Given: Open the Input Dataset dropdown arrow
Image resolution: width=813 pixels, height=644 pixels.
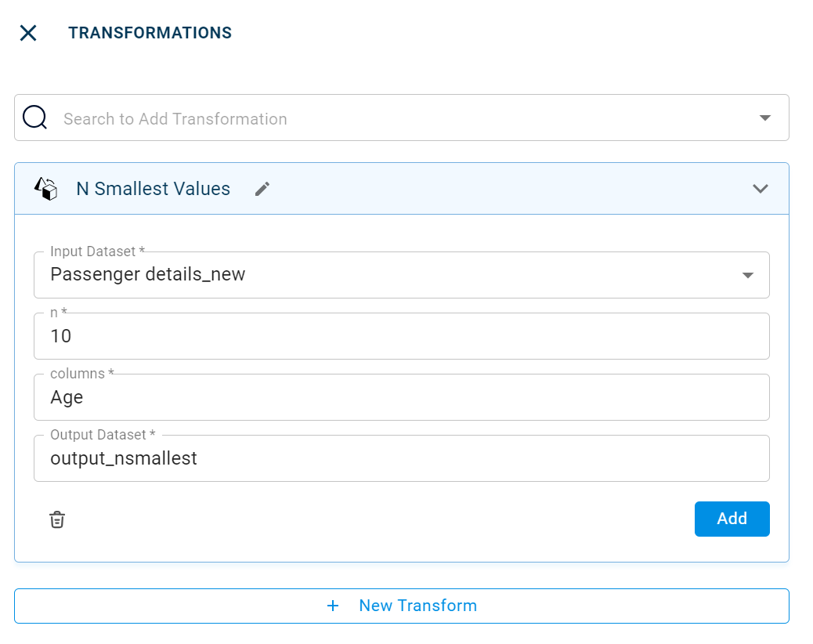Looking at the screenshot, I should (x=747, y=275).
